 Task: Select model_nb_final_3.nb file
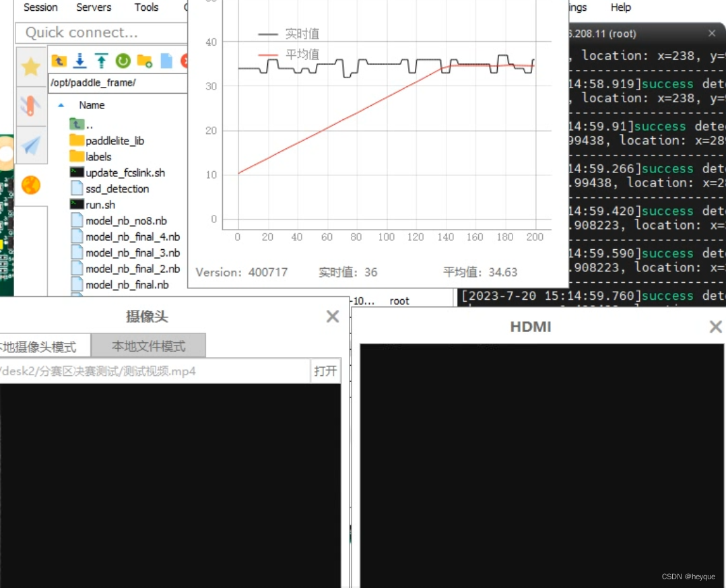click(x=125, y=253)
